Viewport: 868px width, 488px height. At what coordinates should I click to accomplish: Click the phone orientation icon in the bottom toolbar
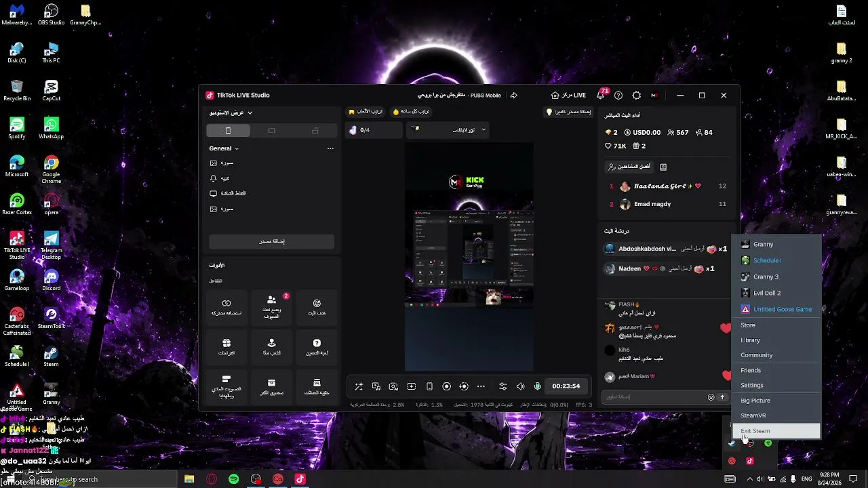(x=429, y=386)
